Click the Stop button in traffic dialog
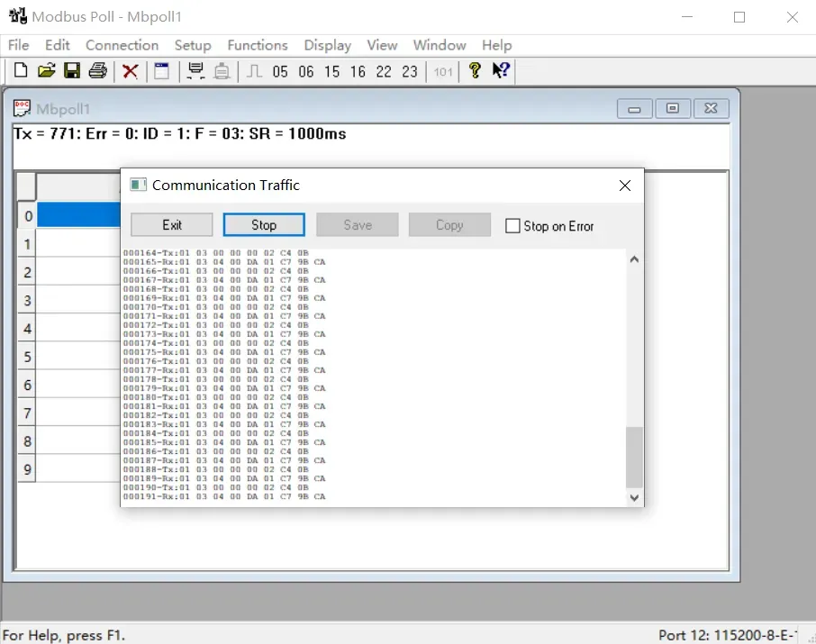 point(264,225)
